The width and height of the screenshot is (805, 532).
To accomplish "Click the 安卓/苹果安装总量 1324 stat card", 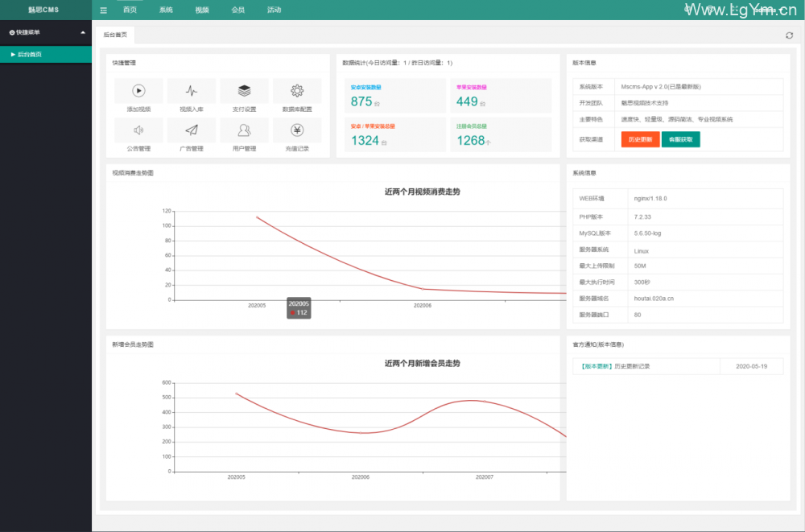I will (x=394, y=134).
